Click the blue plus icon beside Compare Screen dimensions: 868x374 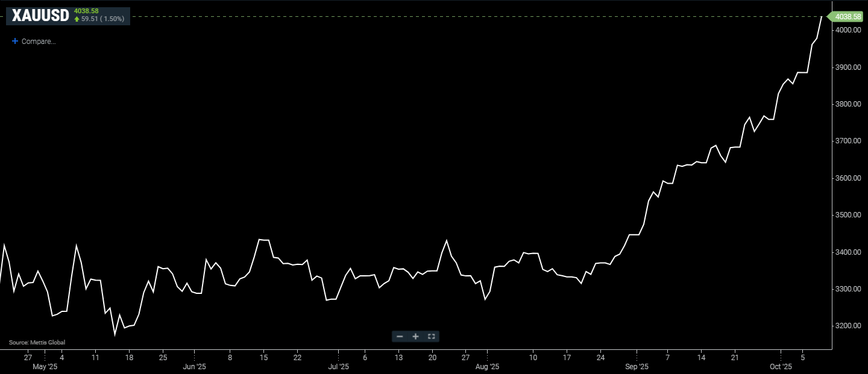click(x=15, y=42)
